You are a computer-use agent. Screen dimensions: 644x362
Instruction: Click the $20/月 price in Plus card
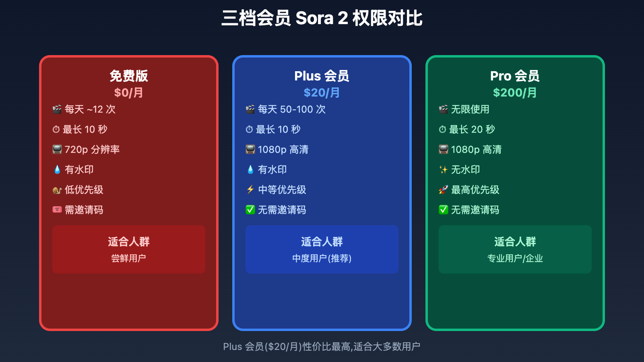tap(322, 93)
